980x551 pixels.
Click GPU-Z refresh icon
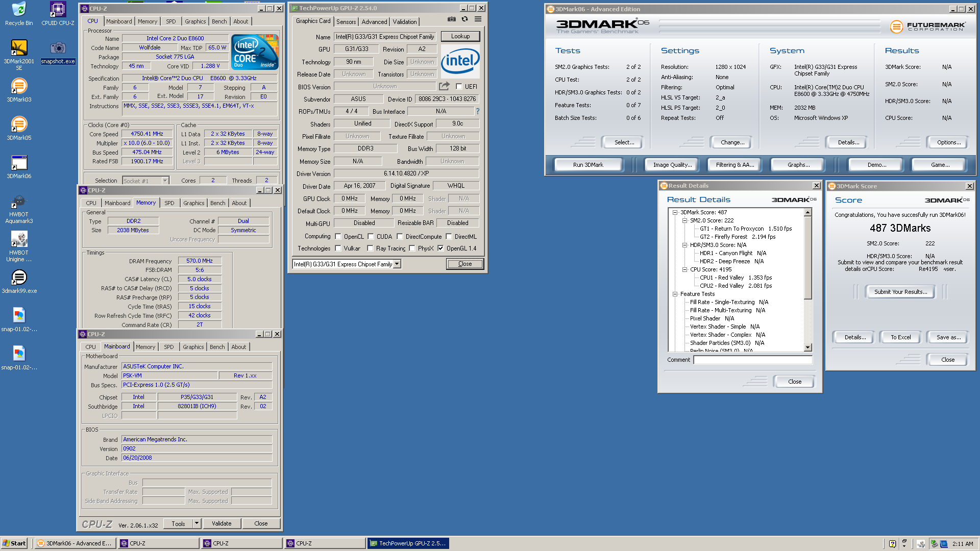pos(464,19)
